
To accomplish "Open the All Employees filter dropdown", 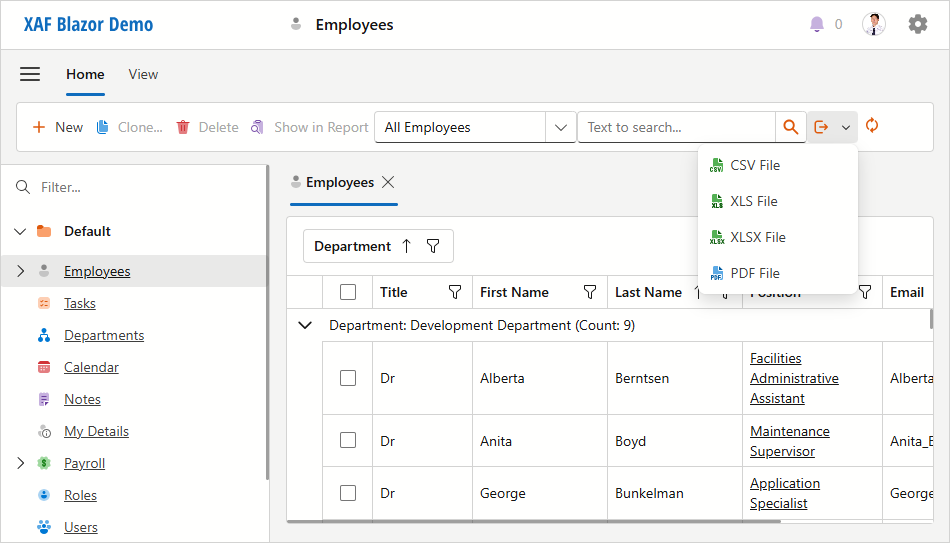I will tap(561, 127).
